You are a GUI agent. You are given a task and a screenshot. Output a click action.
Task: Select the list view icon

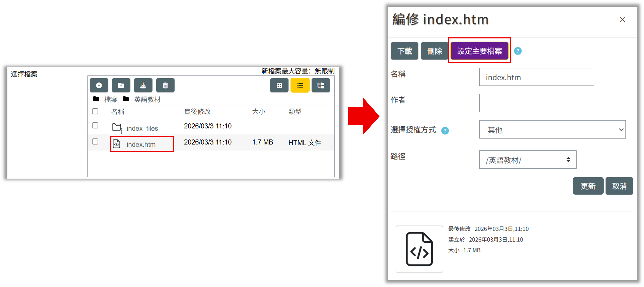(x=300, y=85)
